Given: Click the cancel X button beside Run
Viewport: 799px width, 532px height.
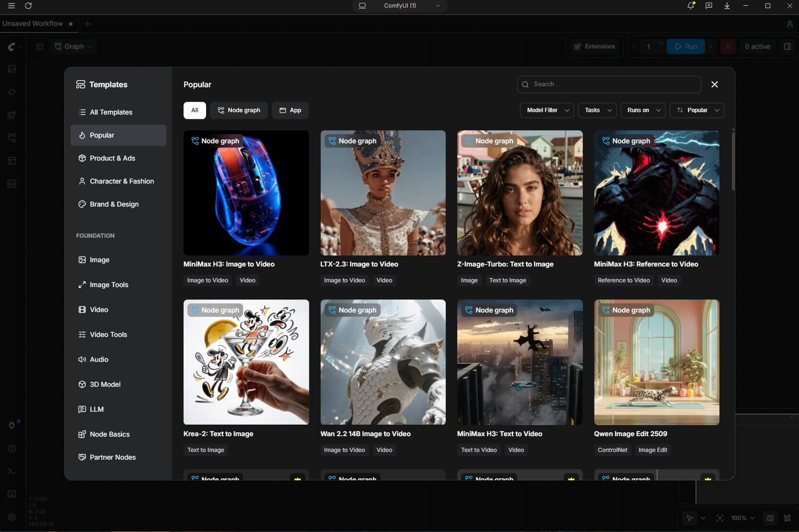Looking at the screenshot, I should tap(728, 46).
